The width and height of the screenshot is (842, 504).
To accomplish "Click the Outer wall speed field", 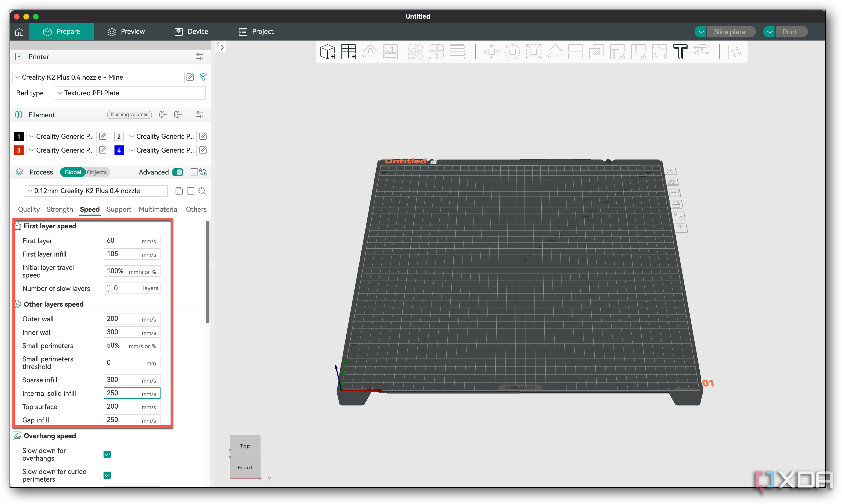I will (132, 319).
